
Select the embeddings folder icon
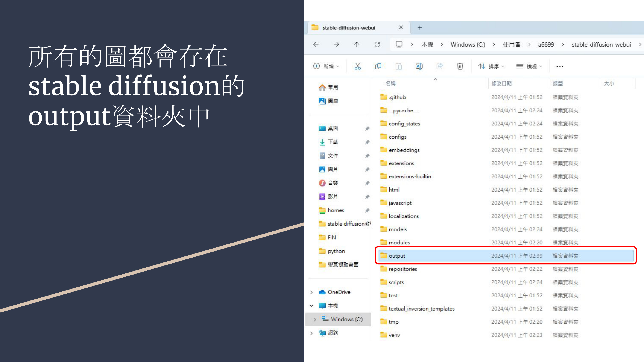point(383,150)
